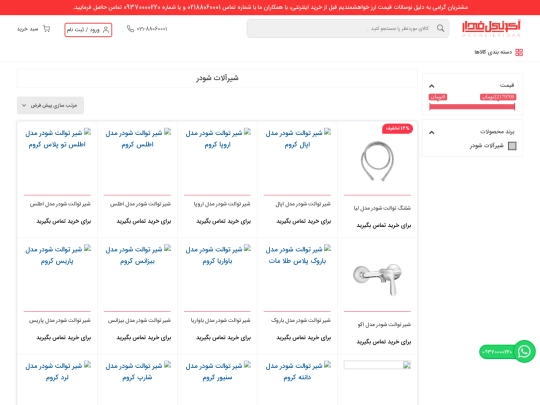Click شیر توالت شودر مدل ایال caption
The width and height of the screenshot is (540, 405).
click(303, 204)
